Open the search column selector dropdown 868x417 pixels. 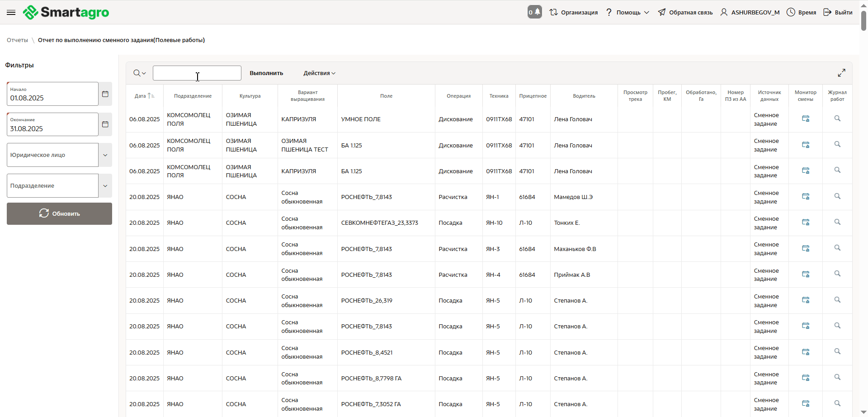pos(139,73)
